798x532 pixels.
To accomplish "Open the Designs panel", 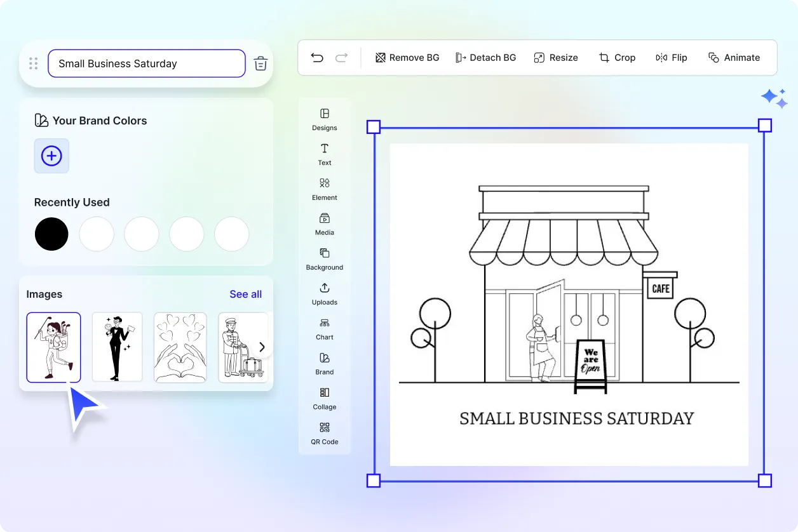I will pyautogui.click(x=324, y=120).
